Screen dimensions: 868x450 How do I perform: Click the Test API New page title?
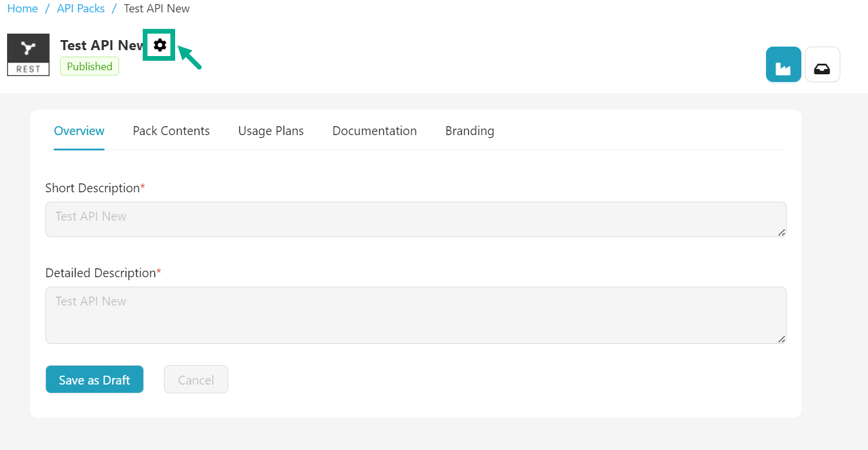103,45
